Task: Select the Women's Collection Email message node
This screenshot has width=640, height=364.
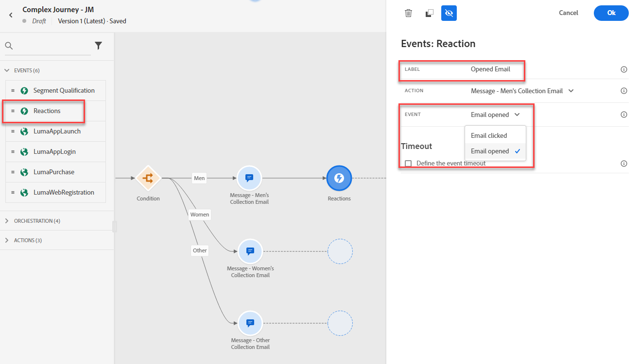Action: 250,251
